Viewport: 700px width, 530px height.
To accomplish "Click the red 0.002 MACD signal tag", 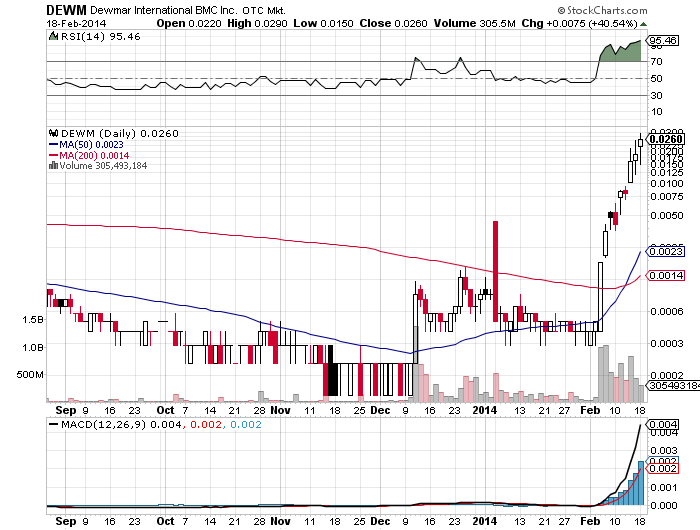I will pos(662,468).
